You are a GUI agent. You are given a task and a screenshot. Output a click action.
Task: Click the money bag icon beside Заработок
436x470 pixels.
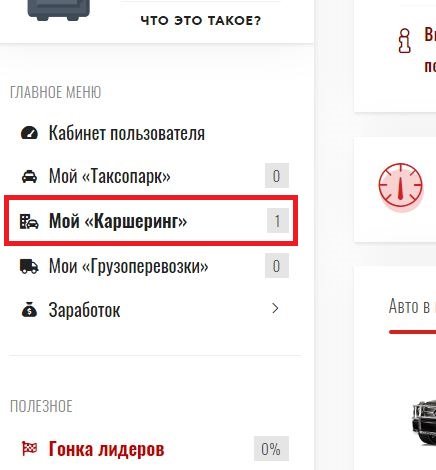click(x=29, y=309)
